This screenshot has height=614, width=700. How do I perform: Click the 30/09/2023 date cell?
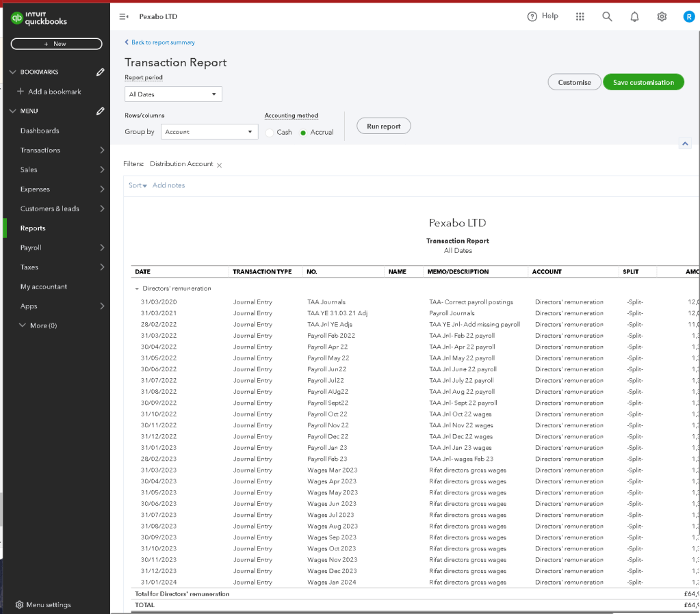[159, 537]
